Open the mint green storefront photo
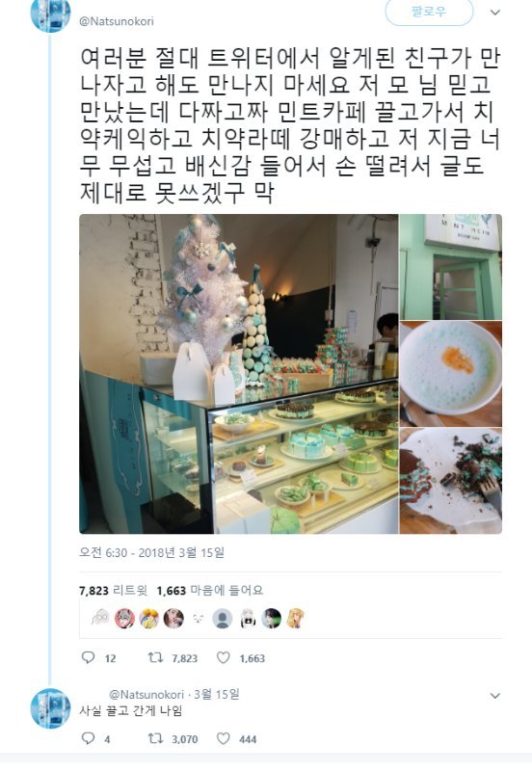The image size is (532, 771). pyautogui.click(x=451, y=267)
